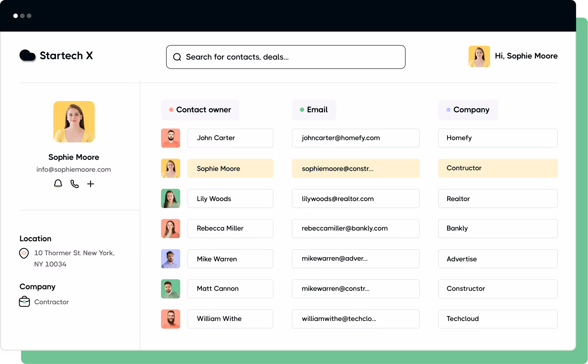
Task: Click the plus icon to add contact info
Action: [x=90, y=184]
